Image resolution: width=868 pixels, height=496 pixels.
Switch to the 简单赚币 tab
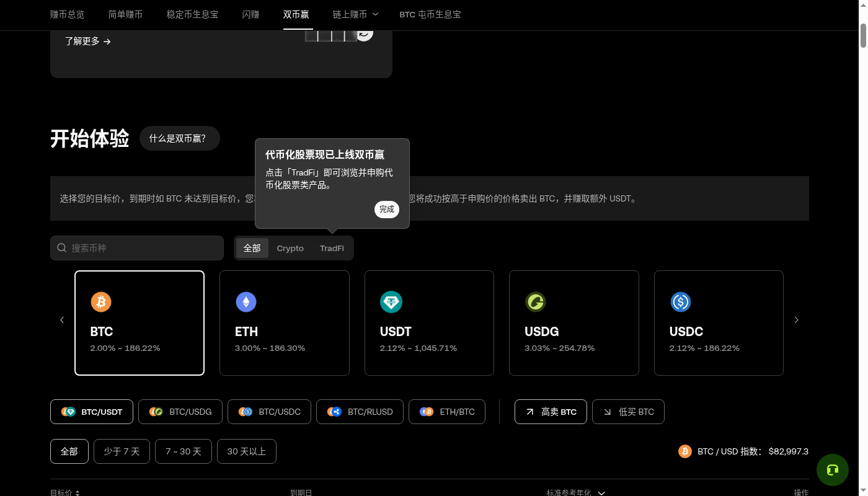(x=125, y=14)
